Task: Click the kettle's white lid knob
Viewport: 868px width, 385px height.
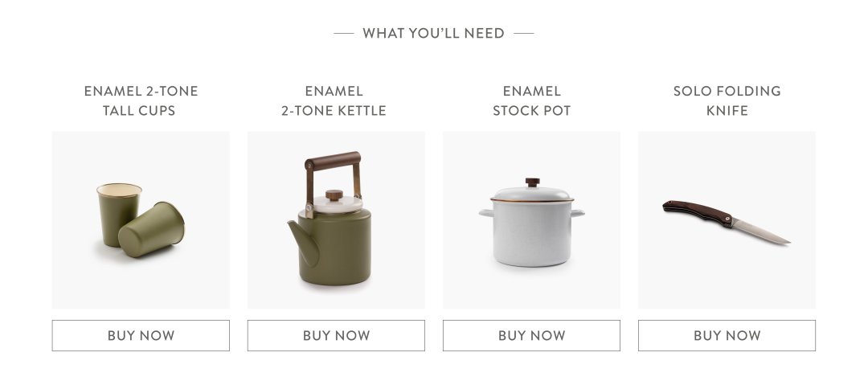Action: [x=334, y=195]
